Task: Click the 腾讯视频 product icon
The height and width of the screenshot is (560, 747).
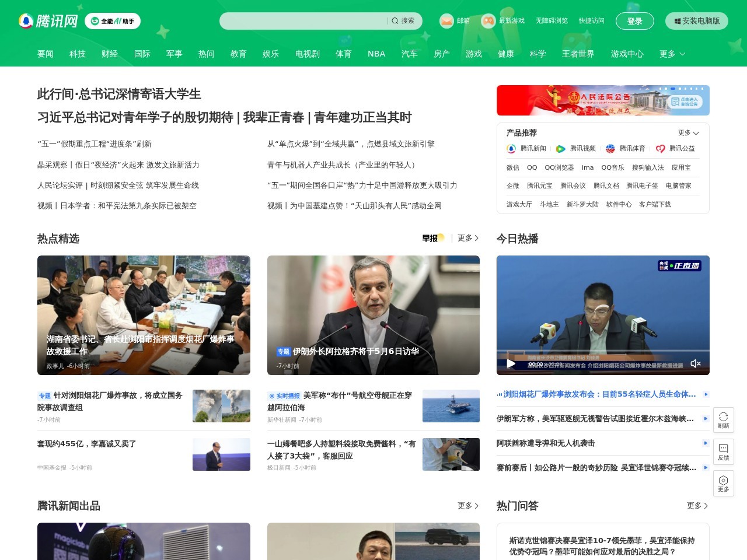Action: pos(561,149)
